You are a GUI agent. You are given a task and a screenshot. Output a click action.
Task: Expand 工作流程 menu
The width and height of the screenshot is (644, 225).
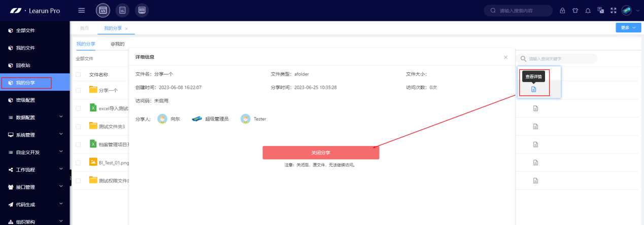point(35,170)
